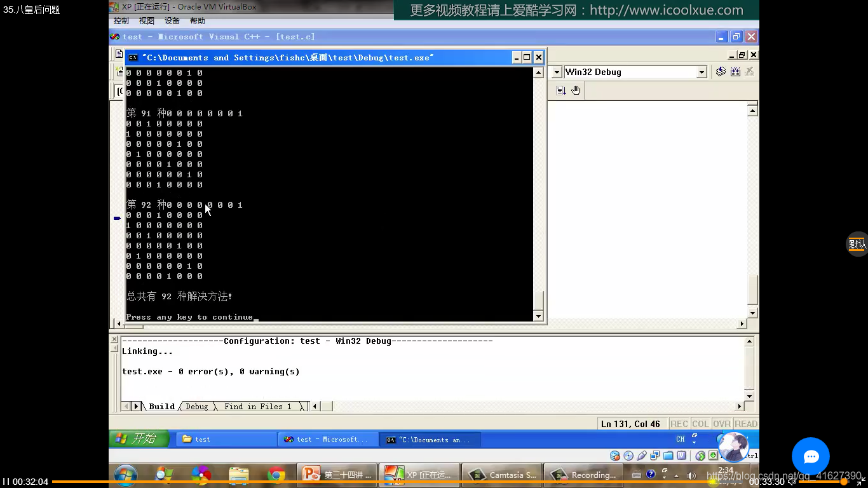The image size is (868, 488).
Task: Open the Chrome icon in the host taskbar
Action: point(276,475)
